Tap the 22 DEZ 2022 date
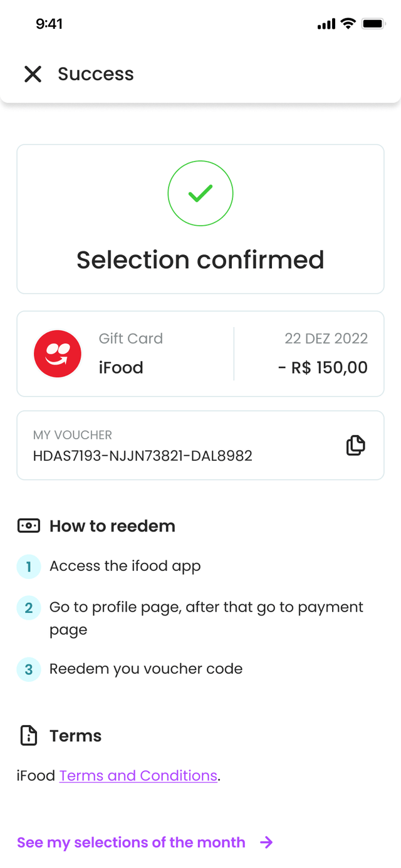401x868 pixels. point(326,338)
